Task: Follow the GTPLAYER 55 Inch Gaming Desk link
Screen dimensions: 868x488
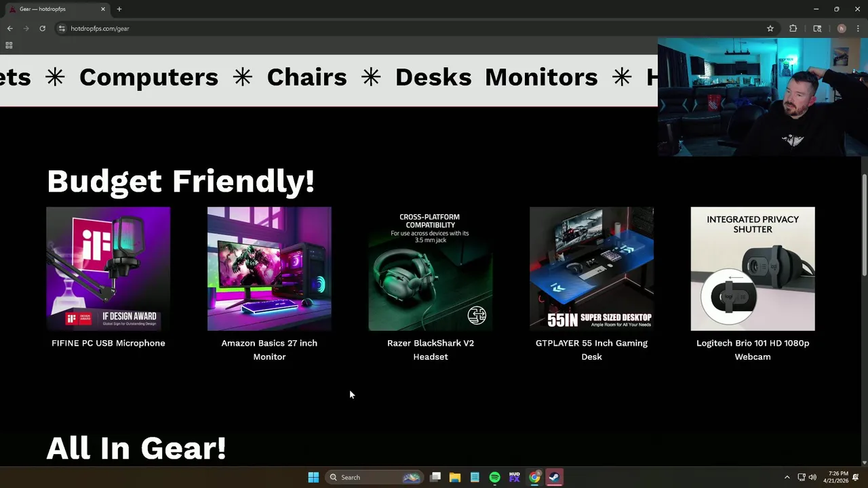Action: 591,350
